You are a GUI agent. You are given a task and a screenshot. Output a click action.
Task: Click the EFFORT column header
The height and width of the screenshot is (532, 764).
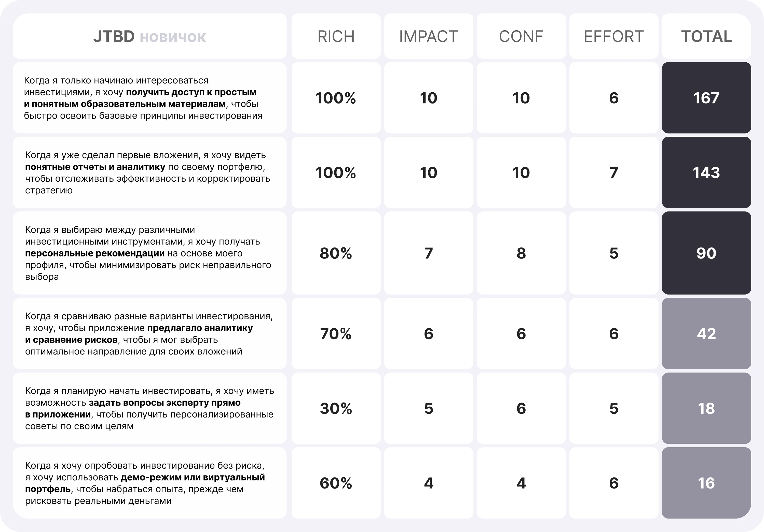(x=613, y=36)
